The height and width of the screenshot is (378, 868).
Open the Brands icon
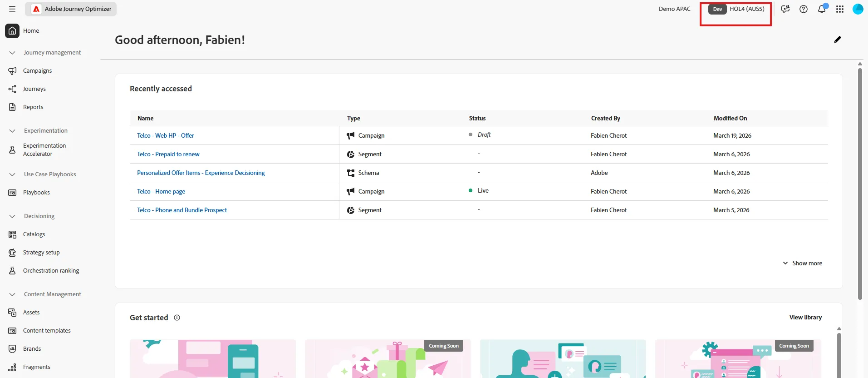(12, 349)
